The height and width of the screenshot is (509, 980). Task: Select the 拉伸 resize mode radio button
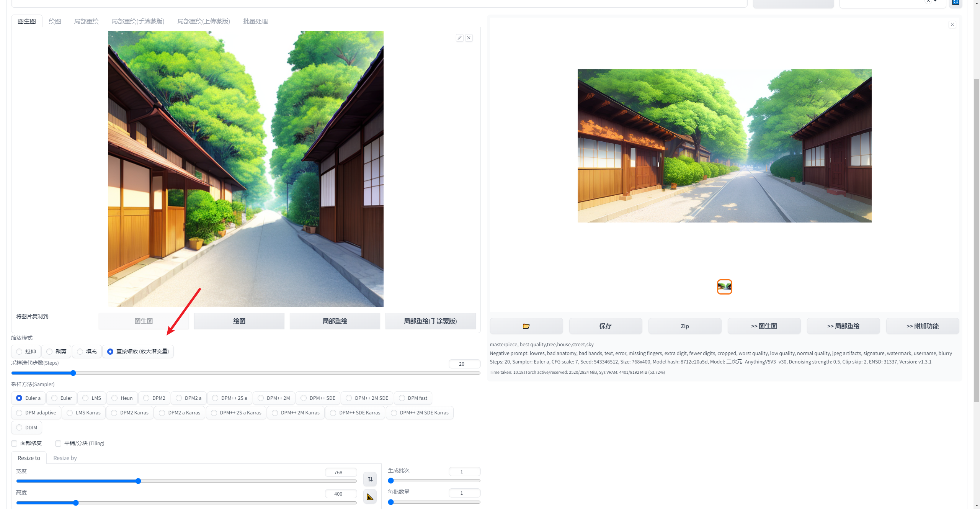(20, 351)
